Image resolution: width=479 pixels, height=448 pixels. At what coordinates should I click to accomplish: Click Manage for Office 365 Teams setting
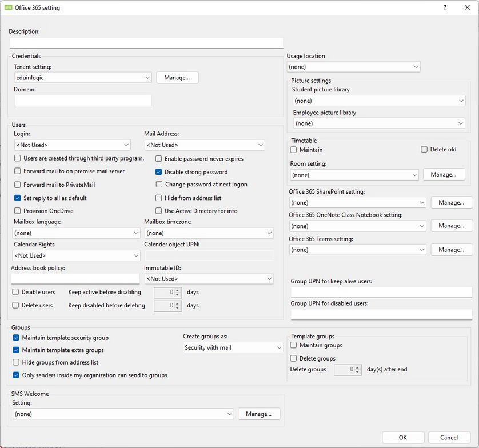452,250
